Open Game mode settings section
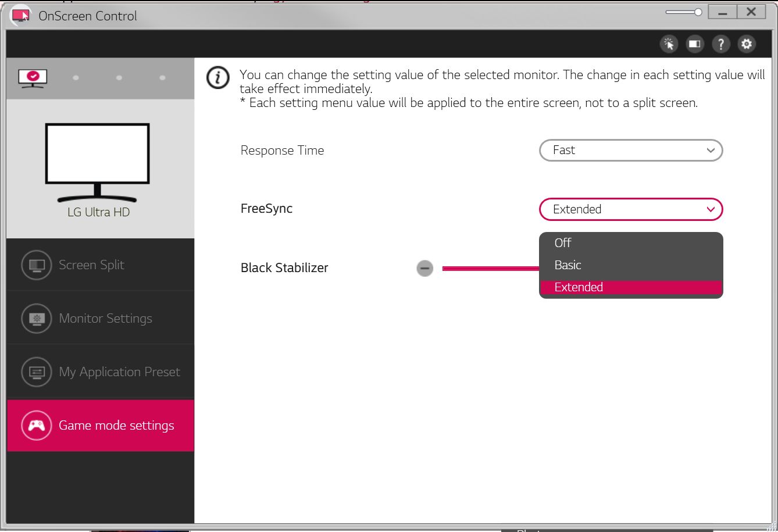778x532 pixels. (100, 426)
